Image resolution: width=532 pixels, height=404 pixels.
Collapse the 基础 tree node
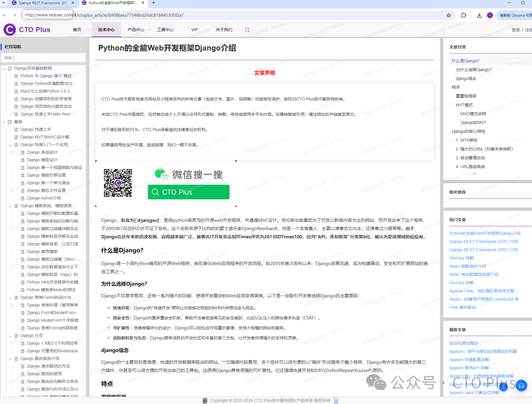pyautogui.click(x=4, y=123)
